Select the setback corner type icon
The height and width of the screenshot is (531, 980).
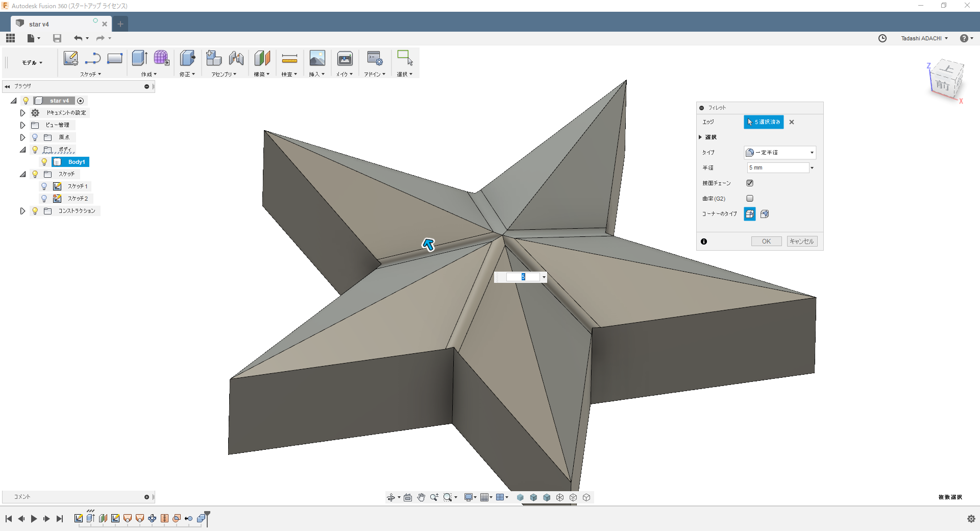tap(764, 214)
